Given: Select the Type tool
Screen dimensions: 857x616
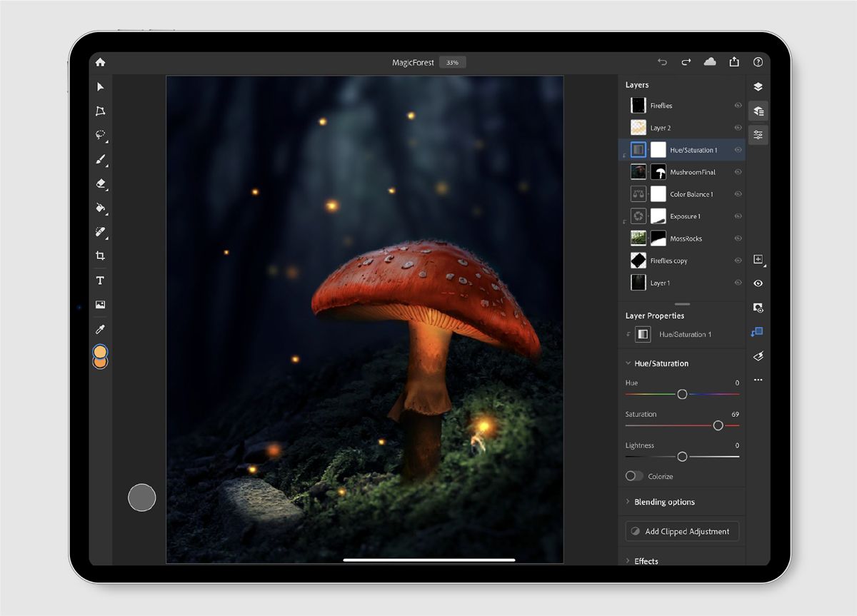Looking at the screenshot, I should click(100, 280).
